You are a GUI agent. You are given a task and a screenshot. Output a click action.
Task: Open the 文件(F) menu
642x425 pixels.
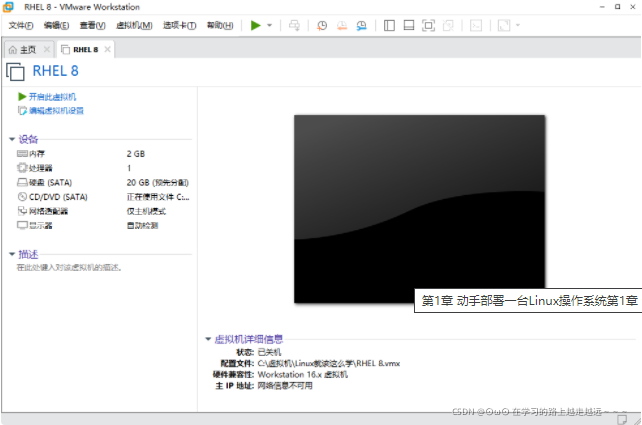pyautogui.click(x=21, y=25)
